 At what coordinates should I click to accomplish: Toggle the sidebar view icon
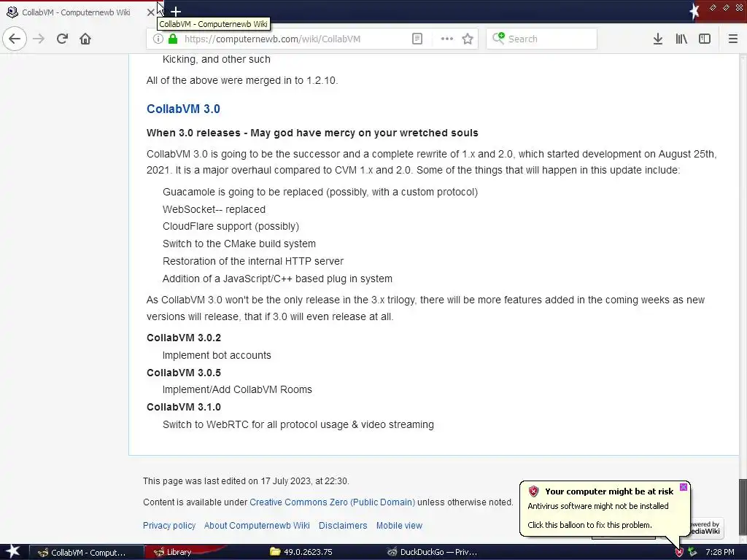click(705, 39)
